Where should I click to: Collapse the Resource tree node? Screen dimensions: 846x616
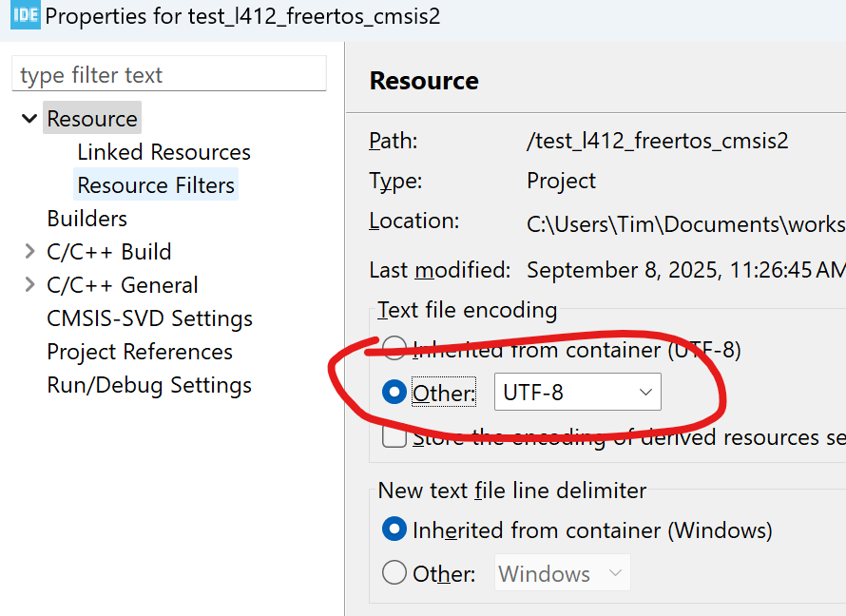pyautogui.click(x=29, y=119)
